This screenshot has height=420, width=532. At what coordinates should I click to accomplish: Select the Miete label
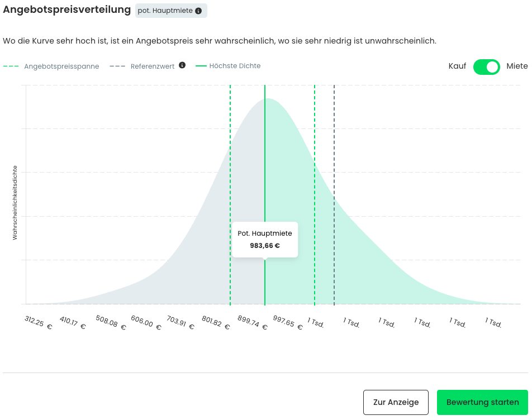pos(516,66)
